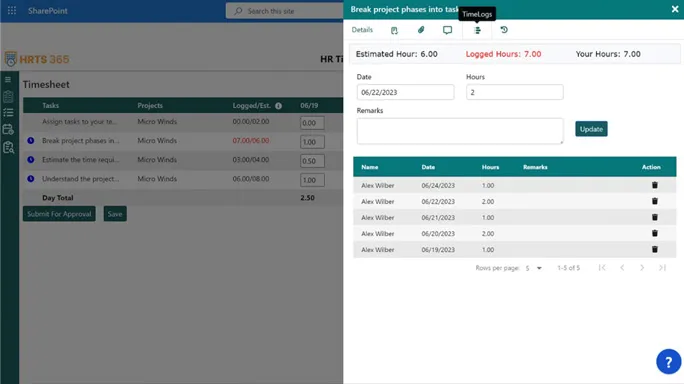Go to next page of time logs
The height and width of the screenshot is (384, 684).
[642, 267]
